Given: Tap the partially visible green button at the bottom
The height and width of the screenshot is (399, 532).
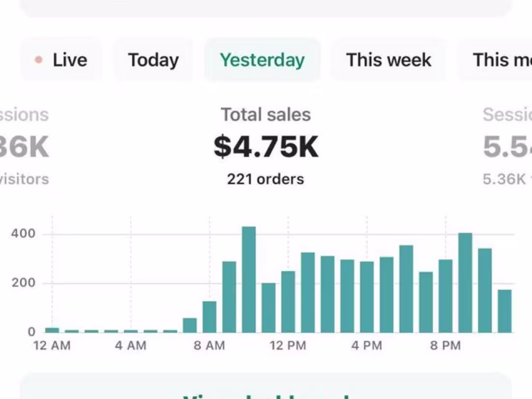Looking at the screenshot, I should 266,386.
